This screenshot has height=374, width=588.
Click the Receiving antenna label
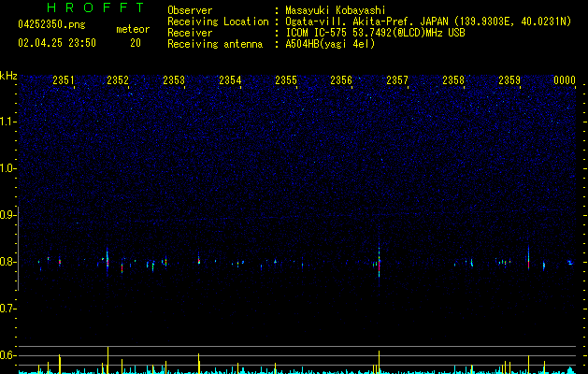215,44
